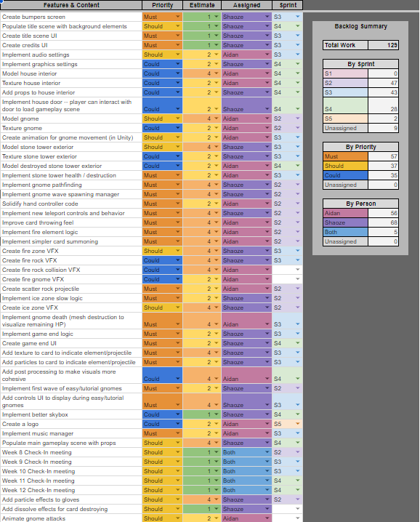This screenshot has width=420, height=522.
Task: Select the Animate gnome attacks cell
Action: 71,518
